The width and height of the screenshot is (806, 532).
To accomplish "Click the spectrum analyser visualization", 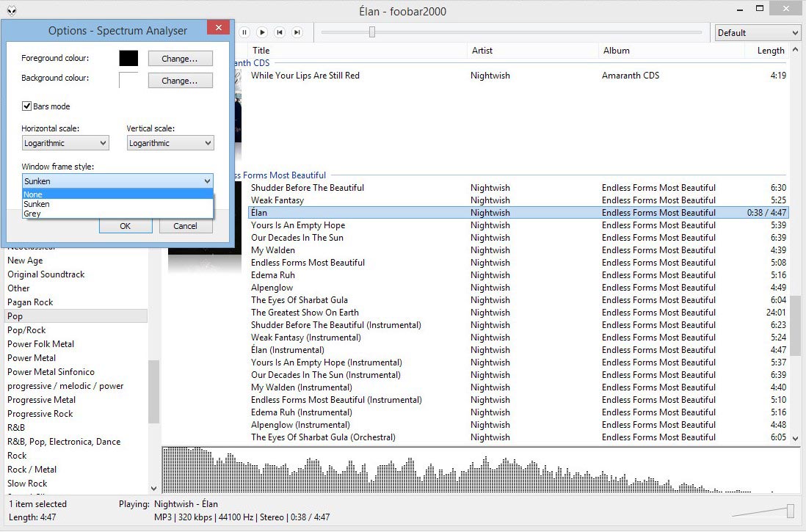I will pos(477,470).
